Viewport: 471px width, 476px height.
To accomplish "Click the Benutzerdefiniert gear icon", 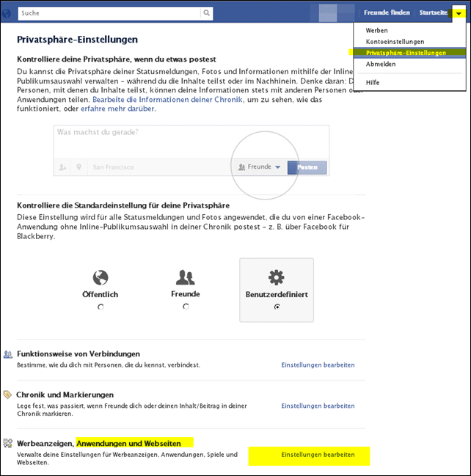I will 277,277.
